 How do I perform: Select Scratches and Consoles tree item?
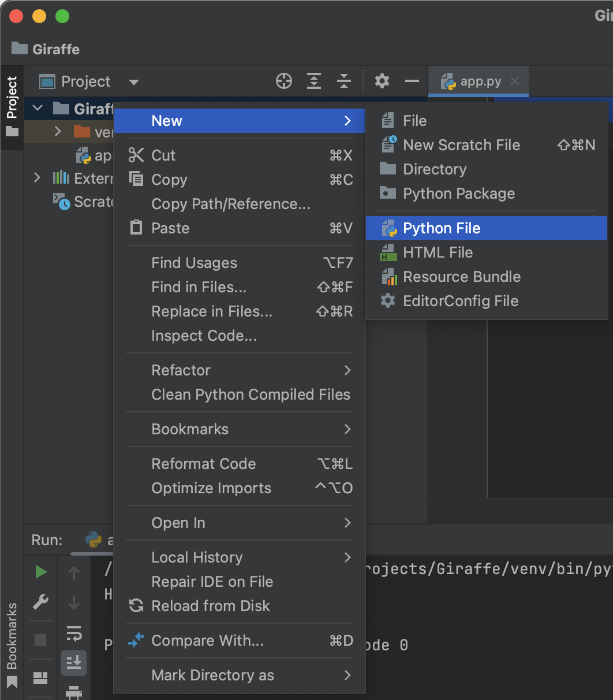pos(84,202)
